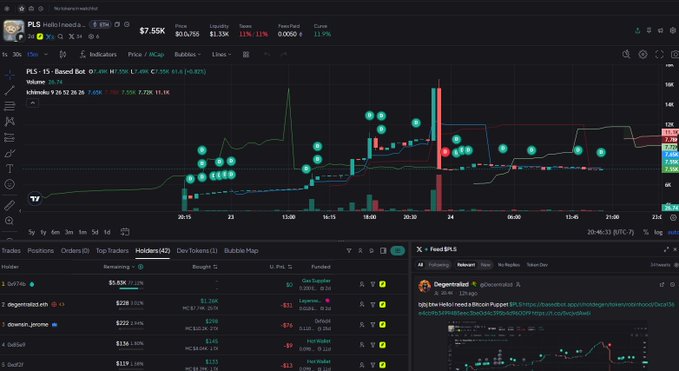Select the chart patterns tool
679x371 pixels.
tap(10, 122)
